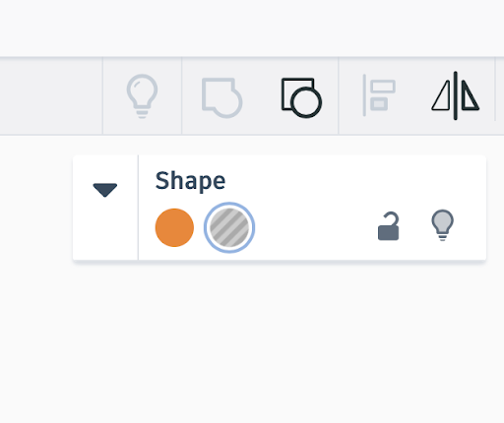Click the empty canvas area below Shape
504x423 pixels.
(x=252, y=341)
